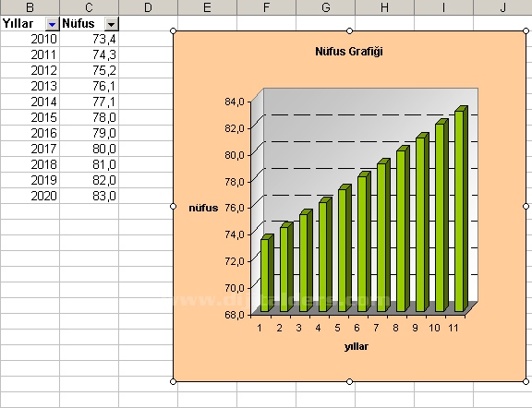
Task: Select cell with value 83,0
Action: 89,196
